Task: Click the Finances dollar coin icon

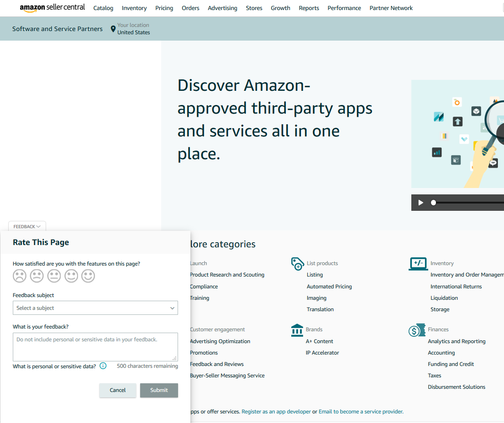Action: [416, 330]
